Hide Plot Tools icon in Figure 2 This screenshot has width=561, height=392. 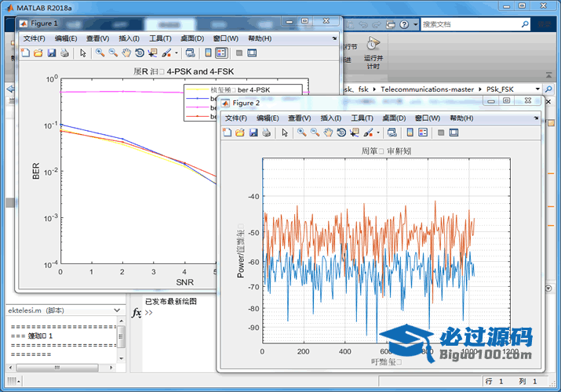point(441,132)
